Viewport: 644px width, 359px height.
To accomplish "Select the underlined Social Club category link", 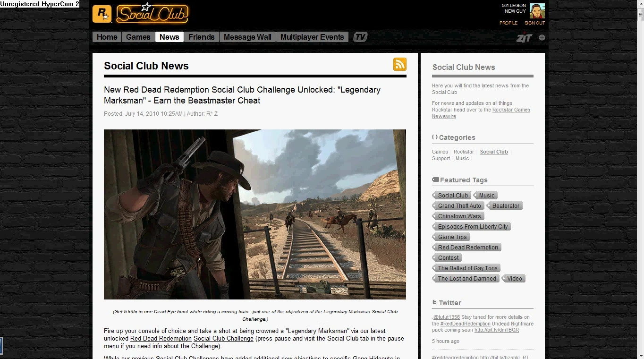I will [494, 152].
